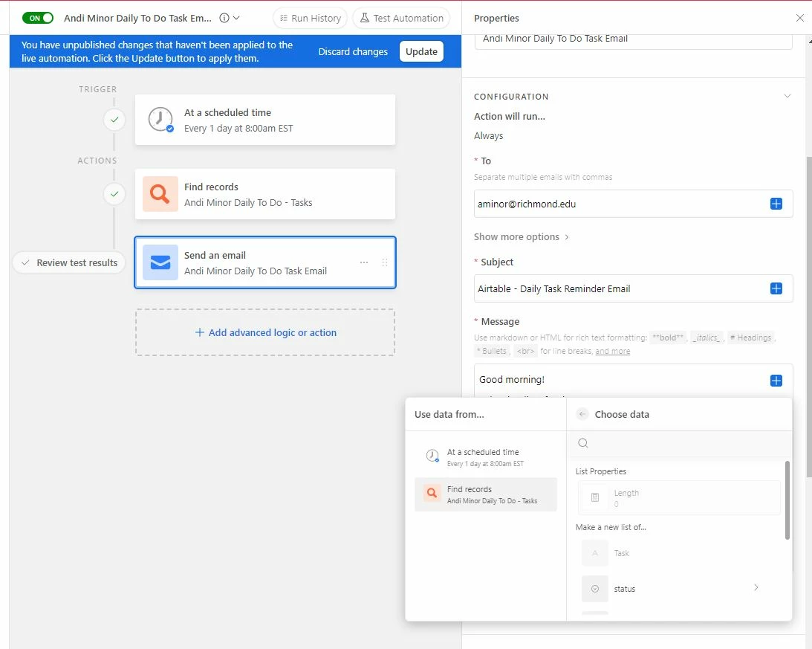Open the automation info icon
Viewport: 812px width, 649px height.
224,18
